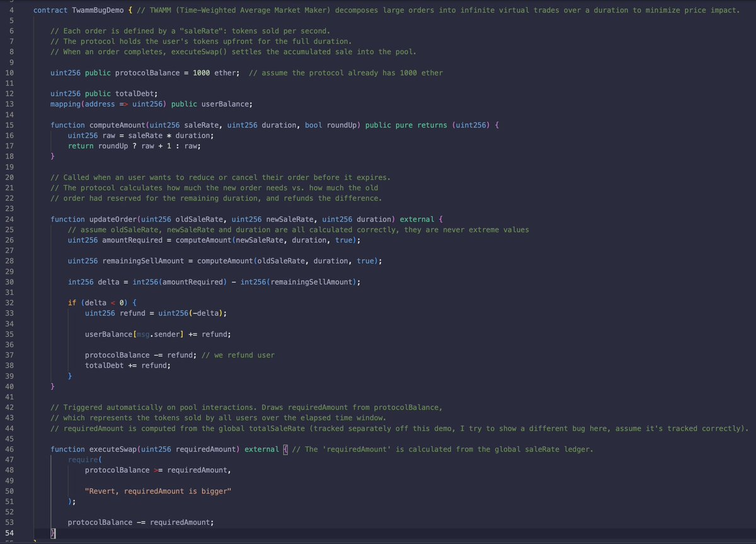Click computeAmount in its function definition
Image resolution: width=756 pixels, height=544 pixels.
[x=117, y=125]
